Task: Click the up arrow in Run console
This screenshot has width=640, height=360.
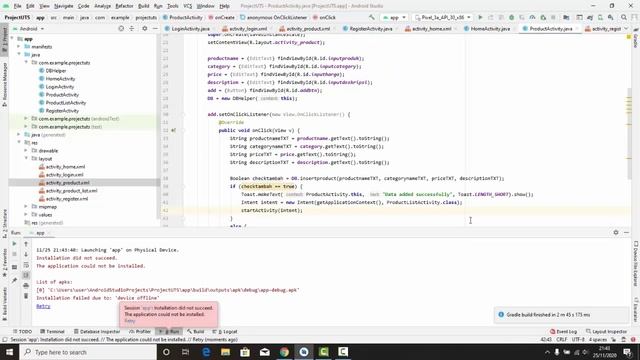Action: (26, 244)
